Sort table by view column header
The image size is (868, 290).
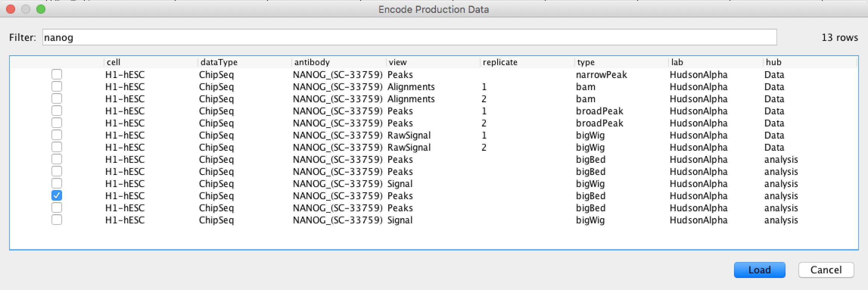coord(433,62)
